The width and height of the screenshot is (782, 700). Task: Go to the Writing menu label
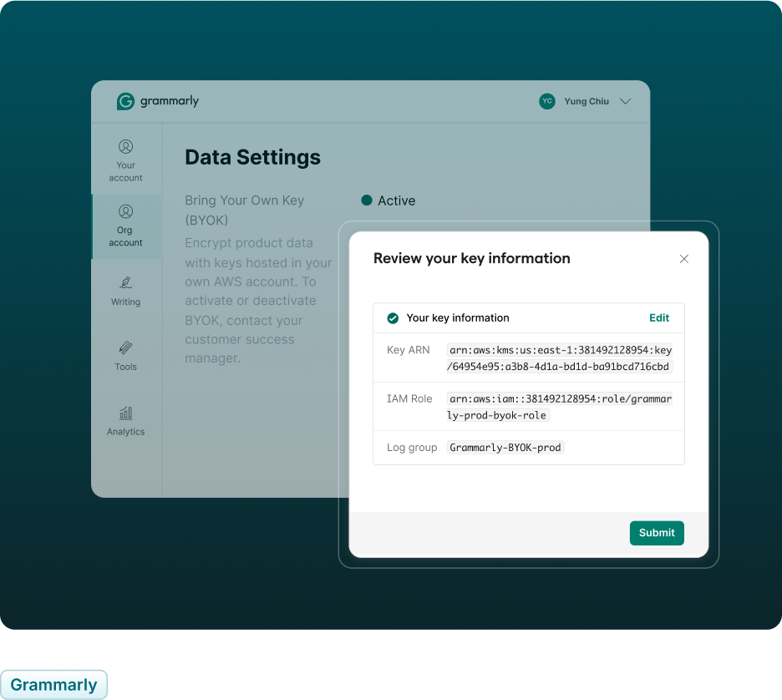click(125, 302)
